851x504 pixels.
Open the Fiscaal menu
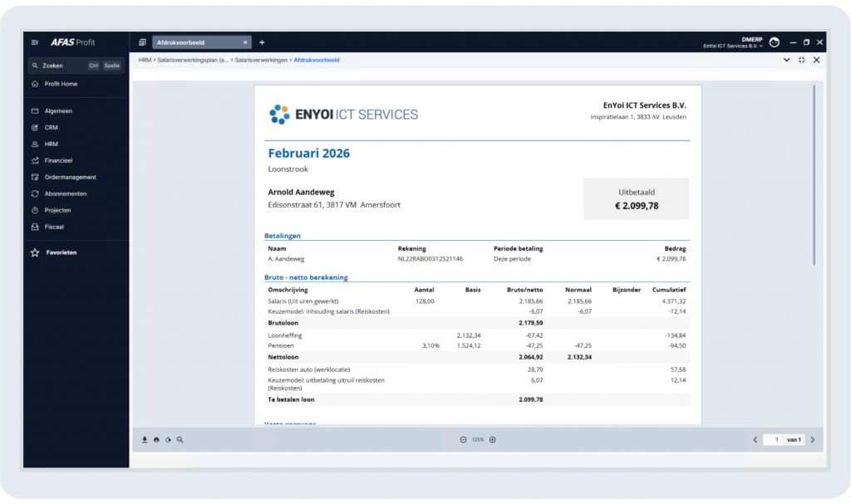tap(54, 227)
